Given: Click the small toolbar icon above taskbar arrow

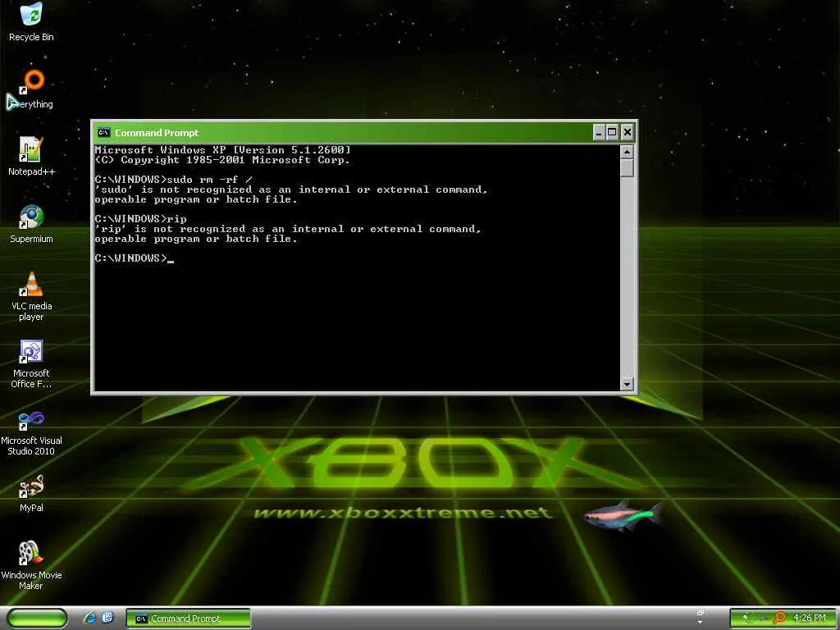Looking at the screenshot, I should (x=701, y=612).
